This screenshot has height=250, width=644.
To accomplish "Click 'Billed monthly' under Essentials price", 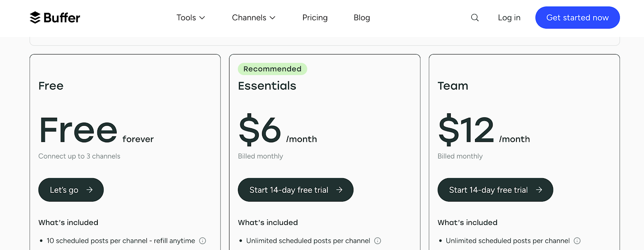I will click(x=260, y=156).
